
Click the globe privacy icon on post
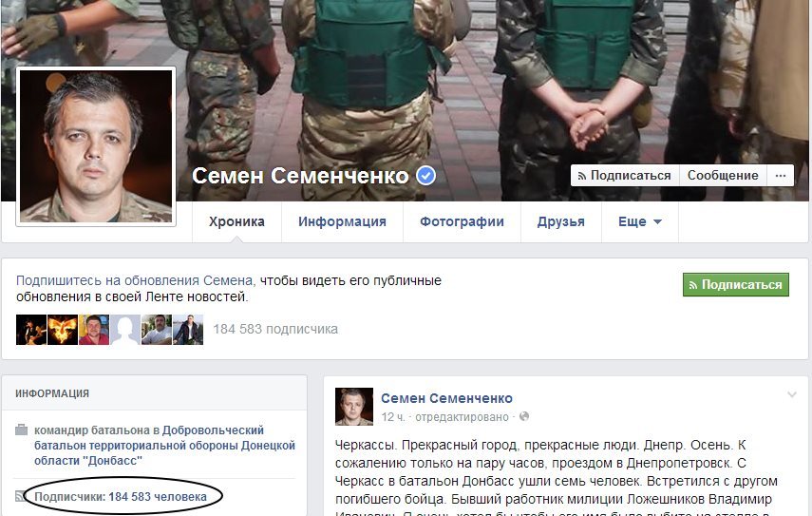tap(524, 416)
